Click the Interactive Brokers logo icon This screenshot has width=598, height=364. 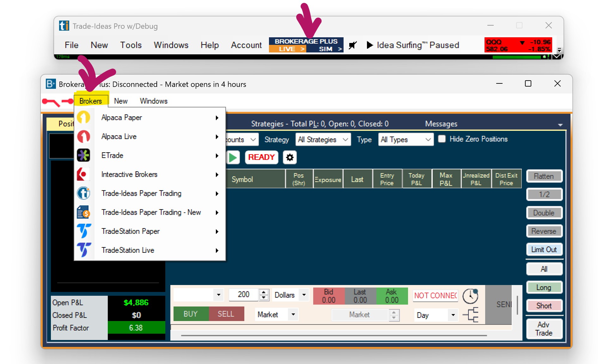tap(83, 174)
